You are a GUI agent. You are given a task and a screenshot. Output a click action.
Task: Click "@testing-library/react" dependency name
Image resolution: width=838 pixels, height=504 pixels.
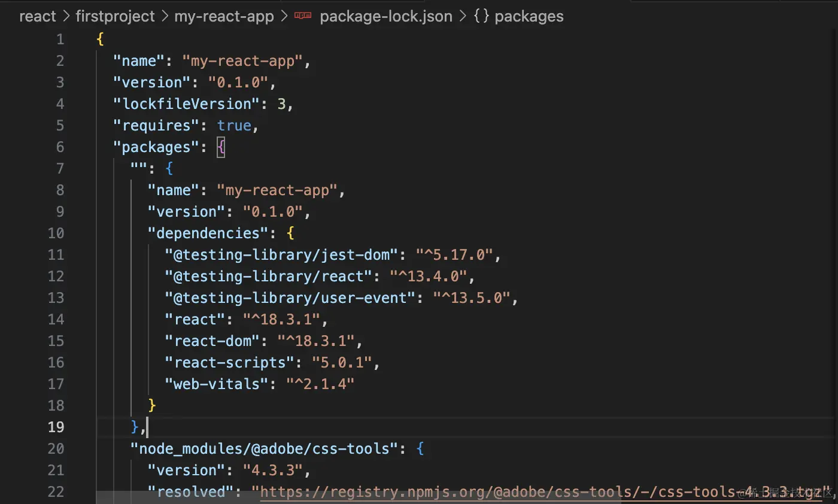269,276
